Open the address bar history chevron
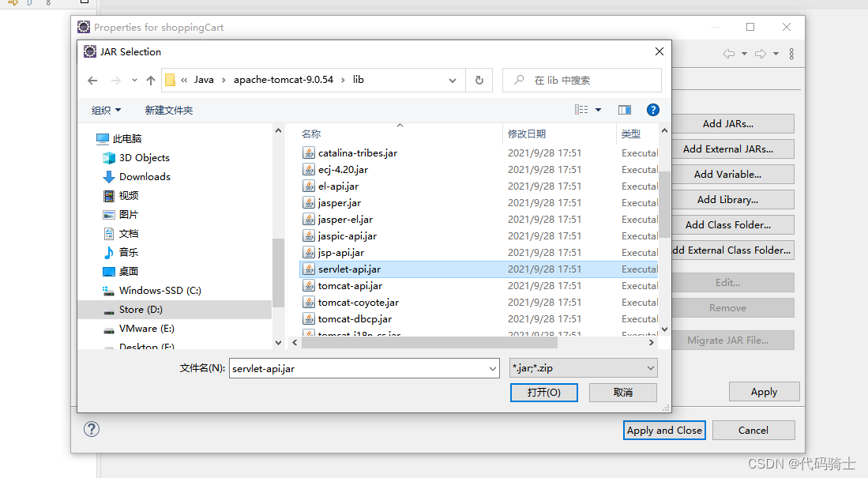 [x=453, y=80]
